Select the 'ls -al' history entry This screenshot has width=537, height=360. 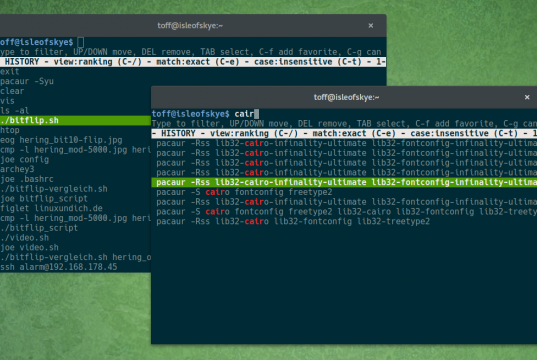pos(14,111)
